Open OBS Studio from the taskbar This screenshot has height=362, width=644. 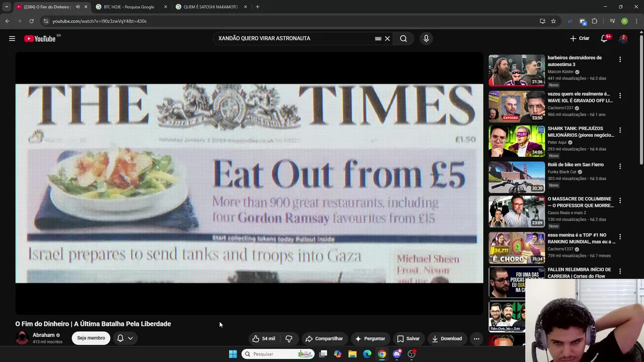(412, 354)
